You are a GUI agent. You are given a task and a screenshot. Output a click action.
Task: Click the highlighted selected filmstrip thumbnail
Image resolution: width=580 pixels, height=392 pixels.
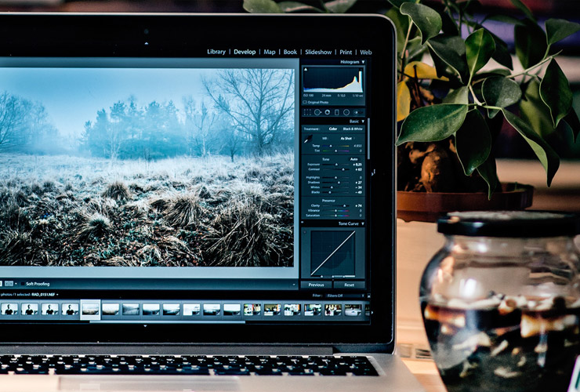click(x=90, y=310)
